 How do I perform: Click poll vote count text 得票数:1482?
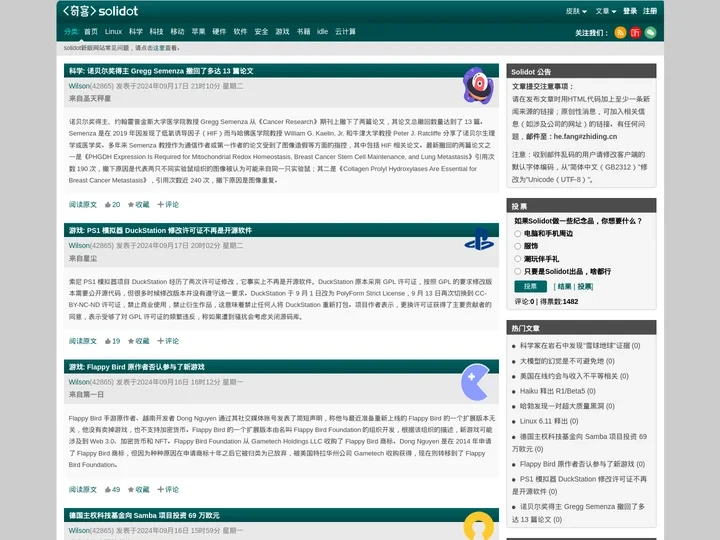tap(559, 302)
